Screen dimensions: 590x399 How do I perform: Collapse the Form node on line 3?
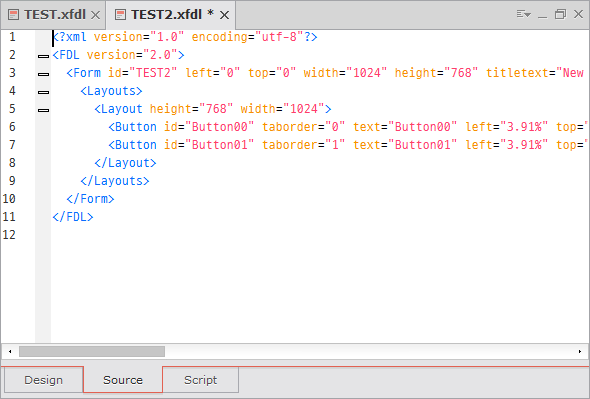[44, 74]
